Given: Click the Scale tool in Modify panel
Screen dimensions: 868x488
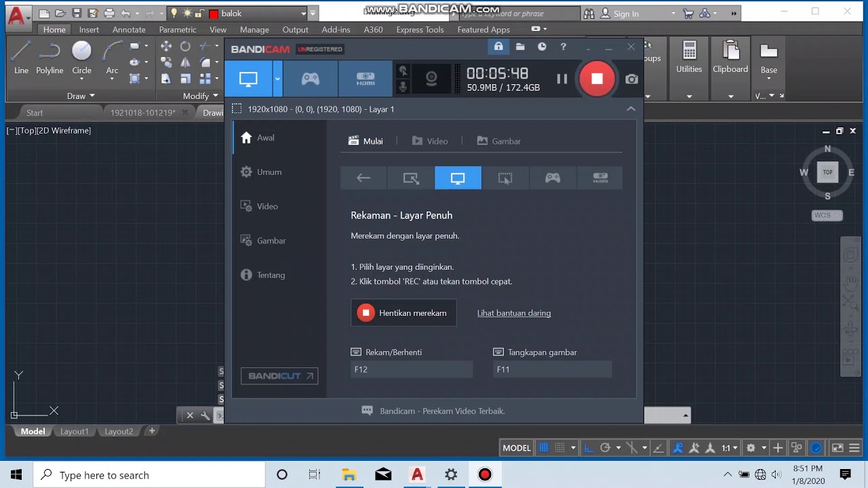Looking at the screenshot, I should tap(185, 79).
